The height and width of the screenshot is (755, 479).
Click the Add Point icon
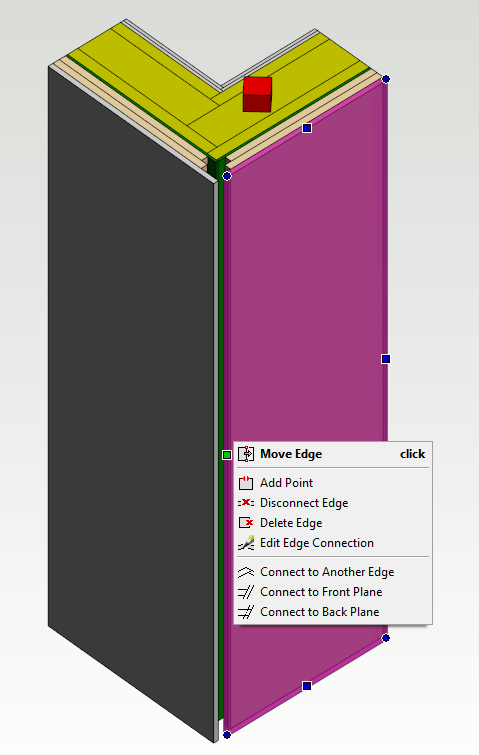coord(246,482)
